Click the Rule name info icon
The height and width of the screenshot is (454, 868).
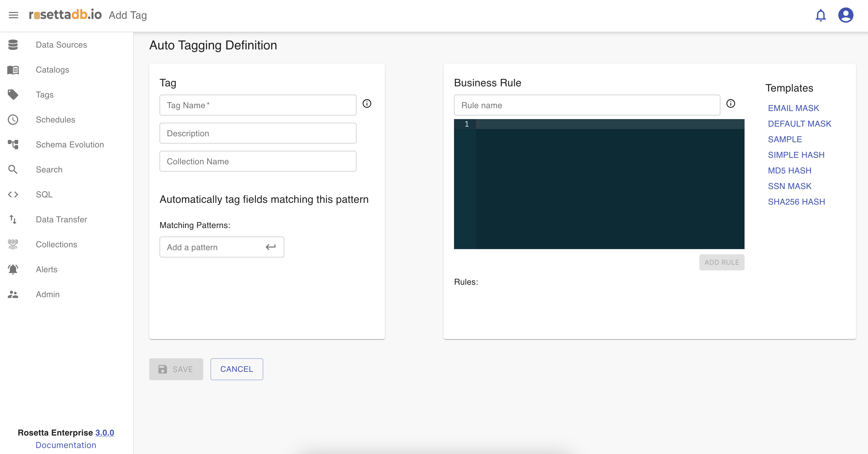pos(731,104)
